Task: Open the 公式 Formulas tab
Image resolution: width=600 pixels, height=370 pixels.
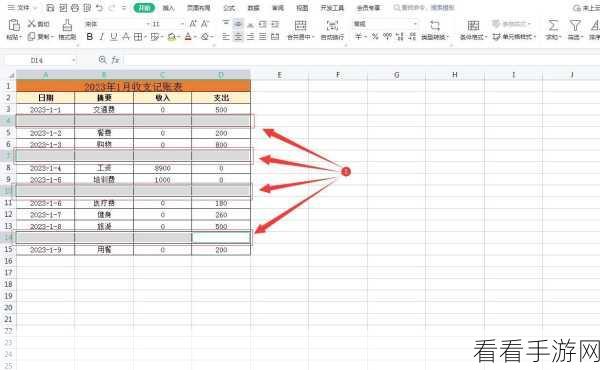Action: 229,8
